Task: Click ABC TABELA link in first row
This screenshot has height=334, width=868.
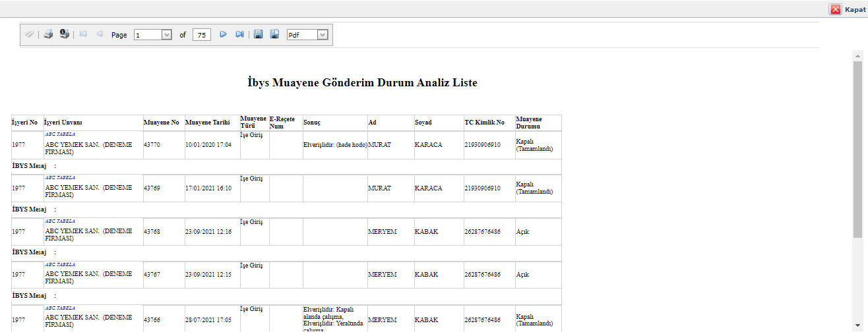Action: point(60,134)
